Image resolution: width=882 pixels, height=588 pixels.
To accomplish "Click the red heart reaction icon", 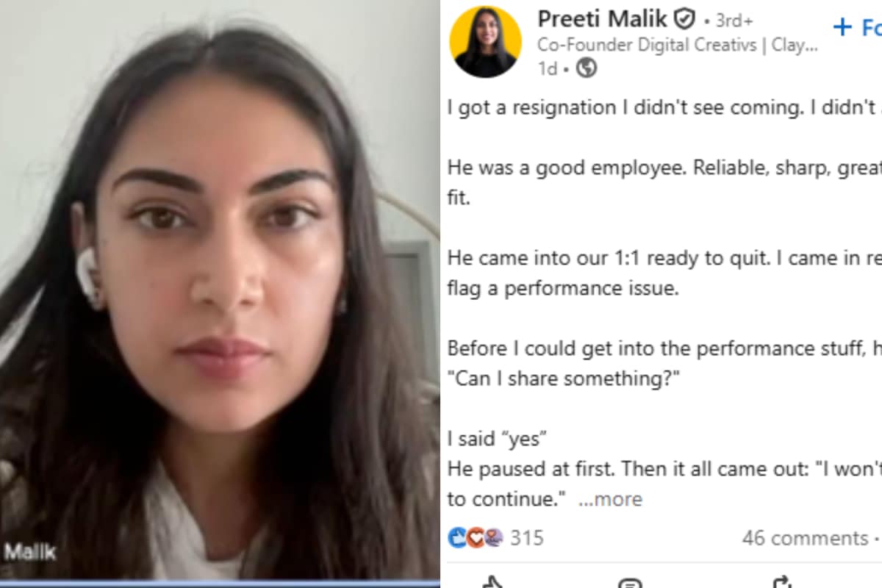I will (476, 538).
